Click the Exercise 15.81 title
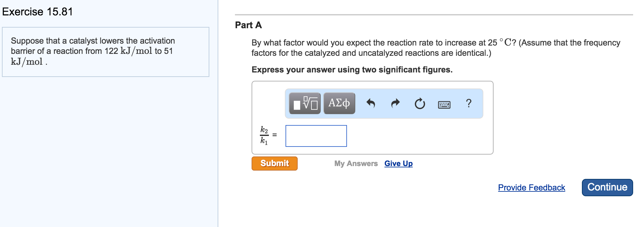644x227 pixels. click(x=37, y=12)
